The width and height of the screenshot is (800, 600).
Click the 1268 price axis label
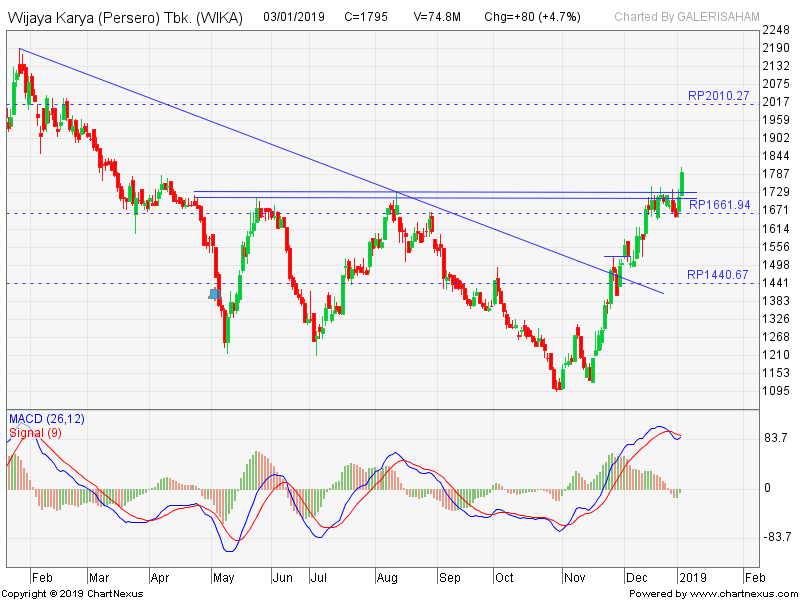point(776,337)
